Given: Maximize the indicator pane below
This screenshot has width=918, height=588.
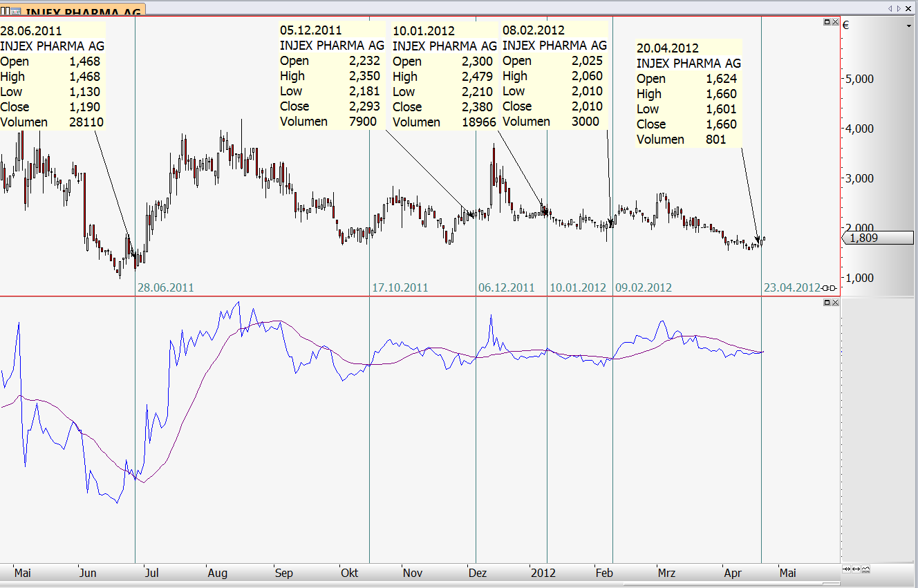Looking at the screenshot, I should click(x=827, y=303).
